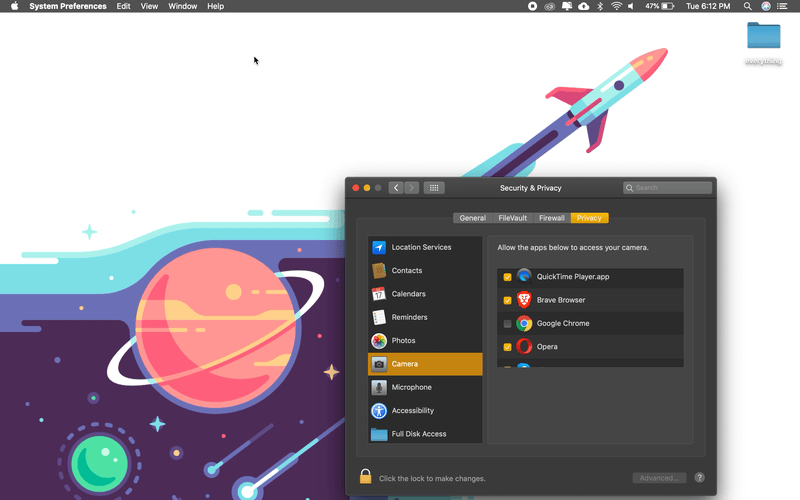Switch to the FileVault tab

[x=513, y=218]
